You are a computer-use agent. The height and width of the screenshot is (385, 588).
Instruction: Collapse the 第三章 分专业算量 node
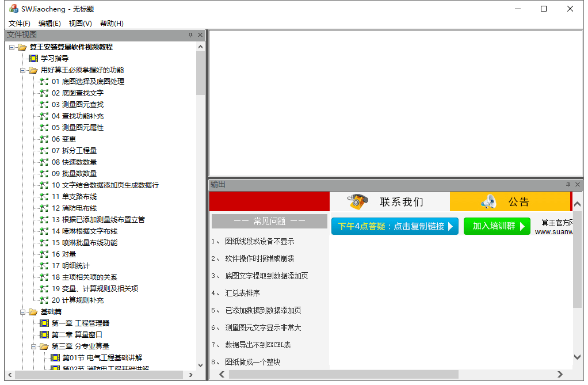34,346
